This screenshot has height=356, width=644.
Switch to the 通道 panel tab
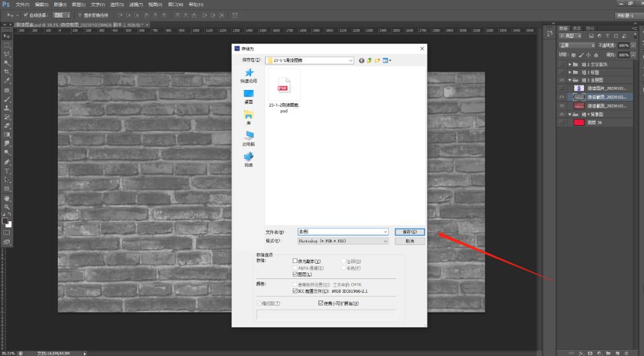(x=575, y=27)
